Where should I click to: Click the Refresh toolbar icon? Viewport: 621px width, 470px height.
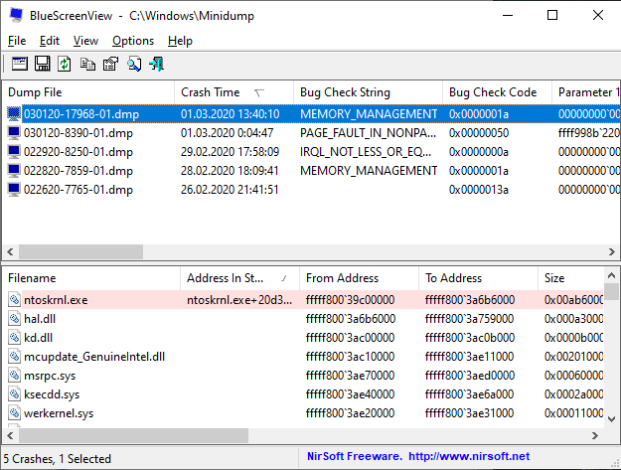(x=64, y=64)
